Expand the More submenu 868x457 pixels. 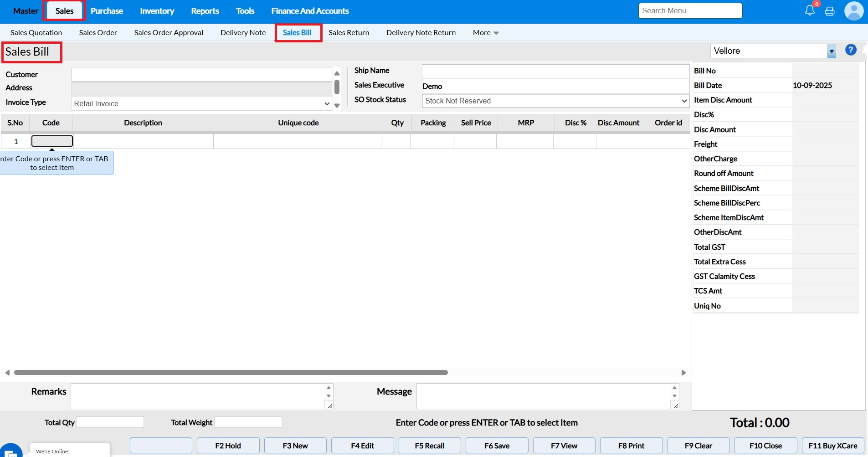tap(486, 33)
